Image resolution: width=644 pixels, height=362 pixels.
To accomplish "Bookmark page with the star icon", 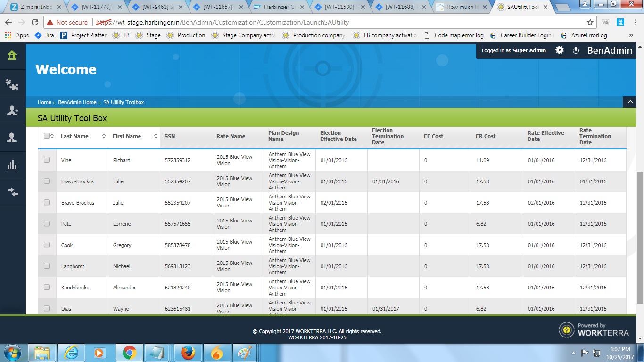I will (x=590, y=22).
